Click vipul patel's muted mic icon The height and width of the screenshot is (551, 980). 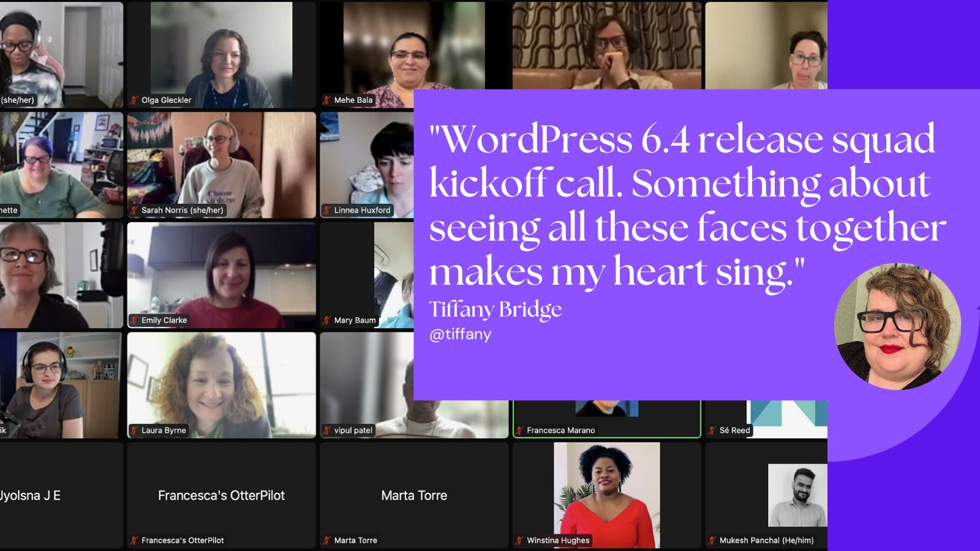(326, 431)
